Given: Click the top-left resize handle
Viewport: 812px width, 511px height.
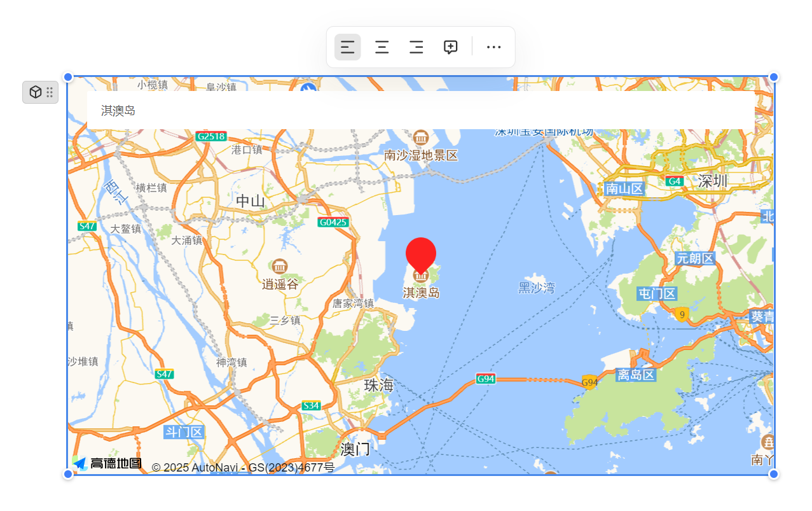Looking at the screenshot, I should click(x=68, y=77).
